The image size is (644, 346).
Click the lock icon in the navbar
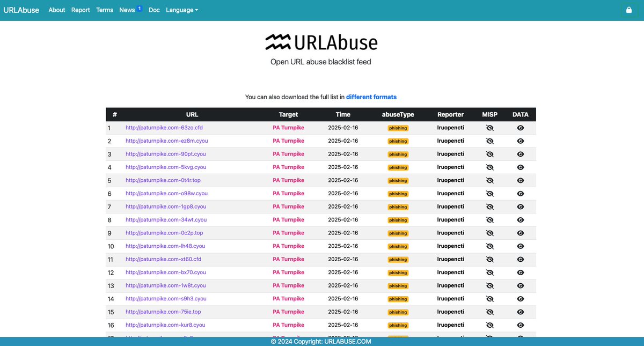pyautogui.click(x=628, y=10)
